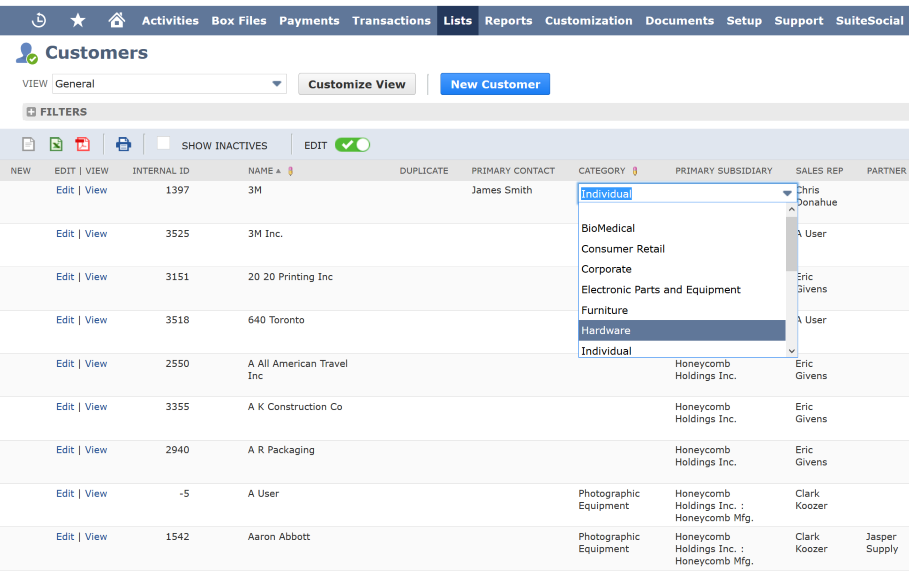This screenshot has width=909, height=573.
Task: Edit the 3M customer record
Action: (x=65, y=190)
